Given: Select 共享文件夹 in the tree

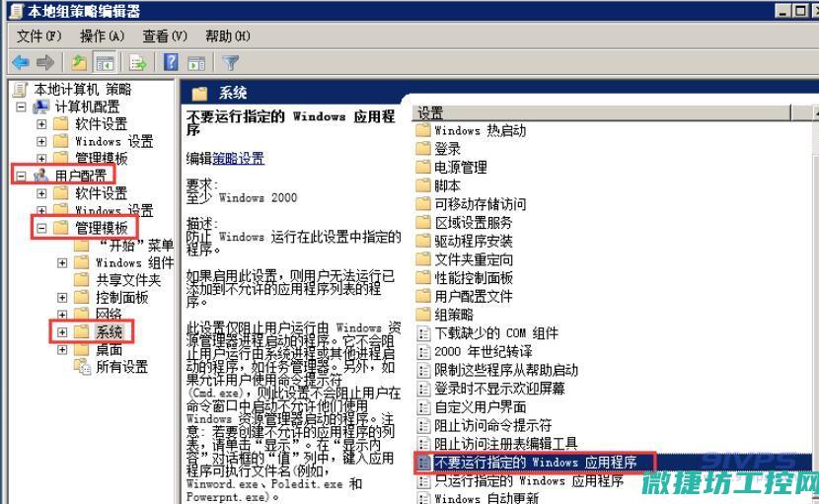Looking at the screenshot, I should [x=128, y=280].
